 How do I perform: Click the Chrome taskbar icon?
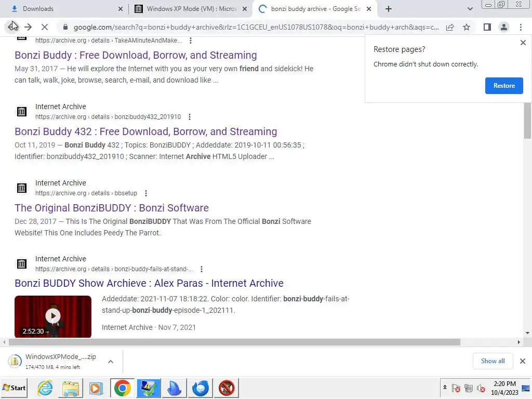pos(123,388)
